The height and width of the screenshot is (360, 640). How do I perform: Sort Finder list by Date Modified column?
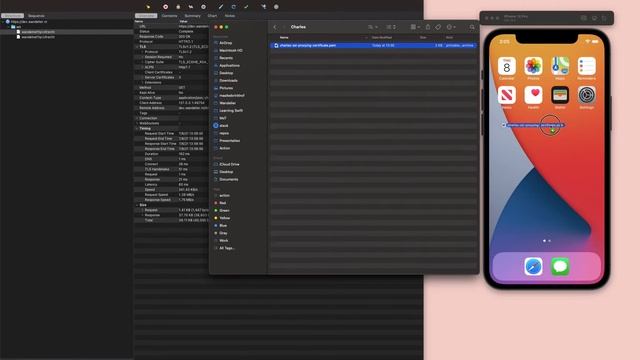382,38
